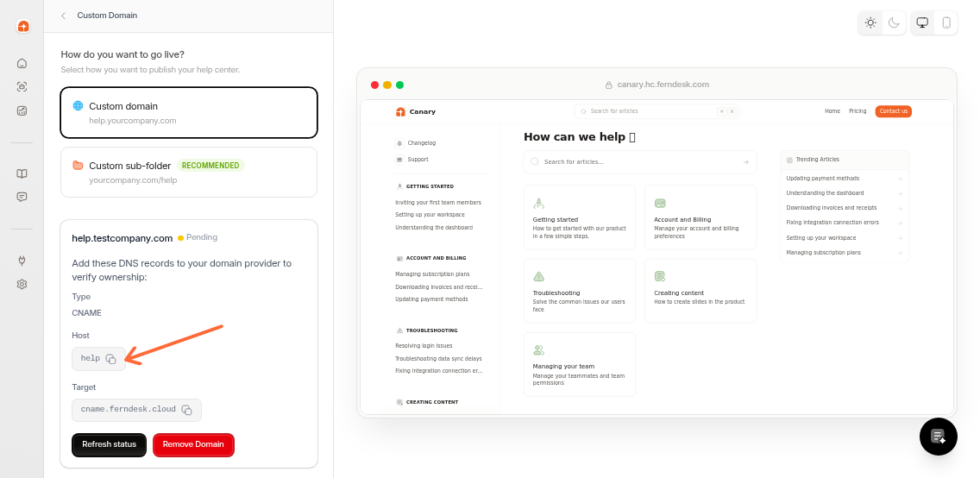The width and height of the screenshot is (980, 478).
Task: Click the analytics chart icon in sidebar
Action: click(22, 110)
